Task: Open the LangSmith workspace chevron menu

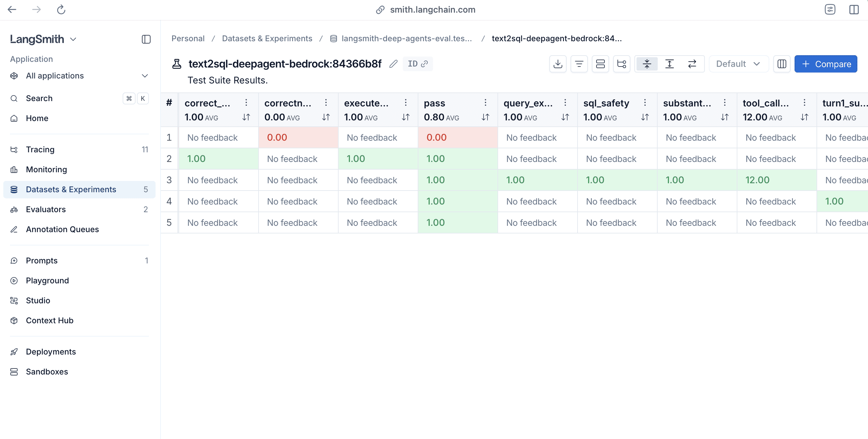Action: point(73,39)
